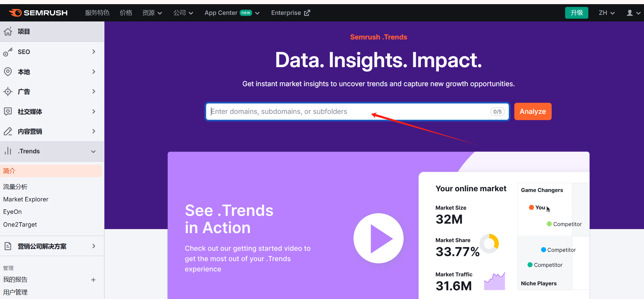Open 用户管理 in the sidebar
Viewport: 644px width, 299px height.
tap(15, 292)
